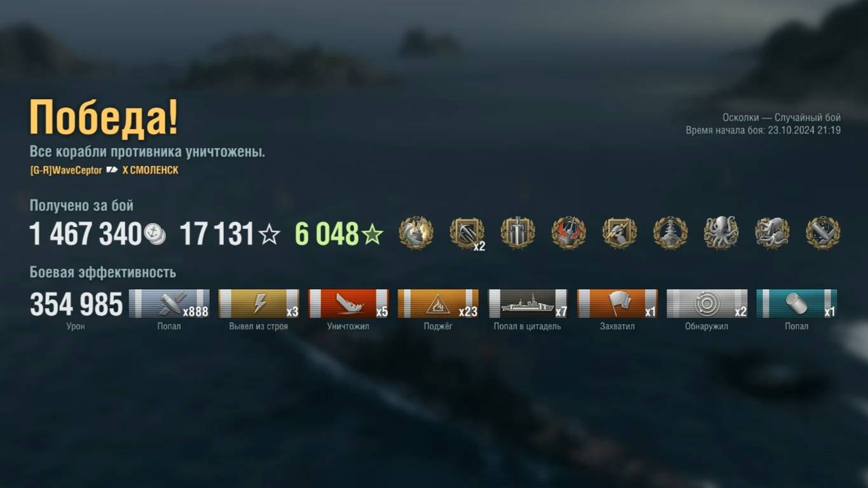868x488 pixels.
Task: Click the green star bonus XP icon
Action: coord(372,234)
